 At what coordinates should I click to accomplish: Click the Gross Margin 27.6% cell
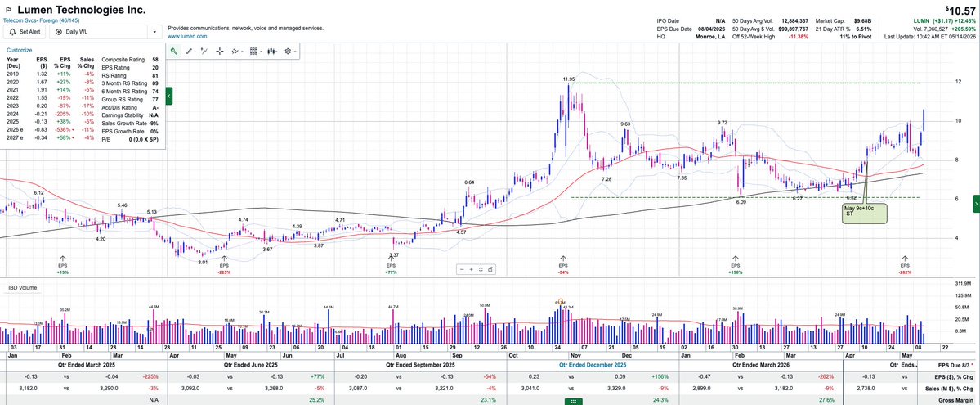point(827,399)
